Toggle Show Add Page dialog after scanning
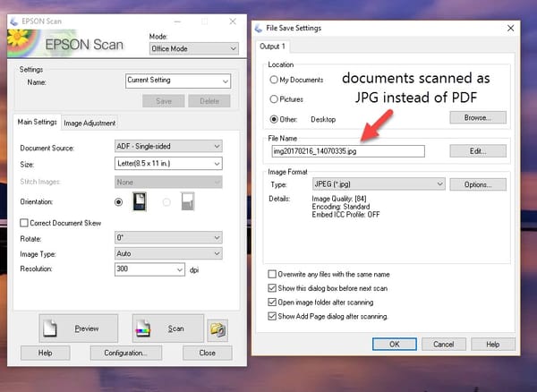 (x=272, y=316)
